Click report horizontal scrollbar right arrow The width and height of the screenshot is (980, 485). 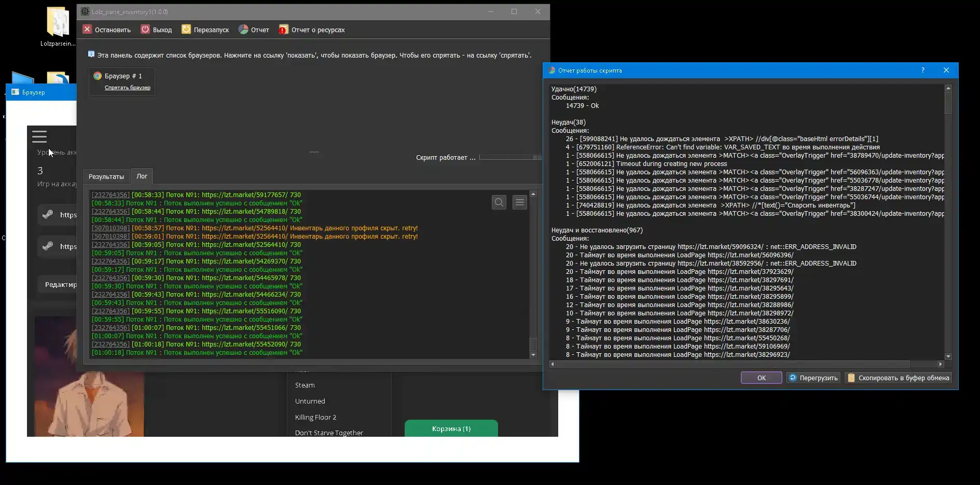pos(941,364)
